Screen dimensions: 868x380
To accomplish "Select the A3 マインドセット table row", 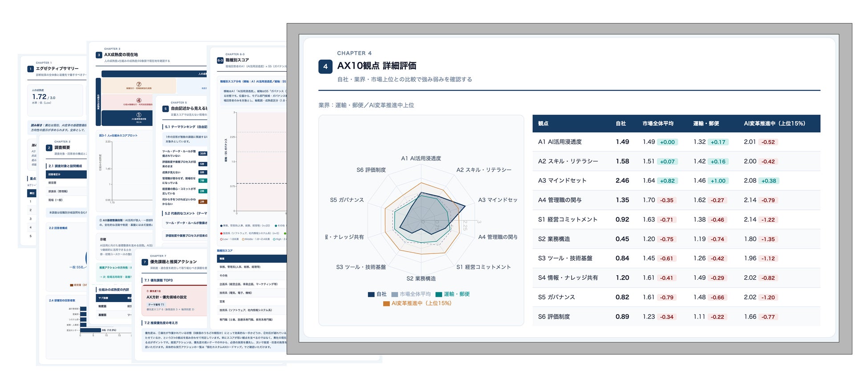I will coord(676,180).
